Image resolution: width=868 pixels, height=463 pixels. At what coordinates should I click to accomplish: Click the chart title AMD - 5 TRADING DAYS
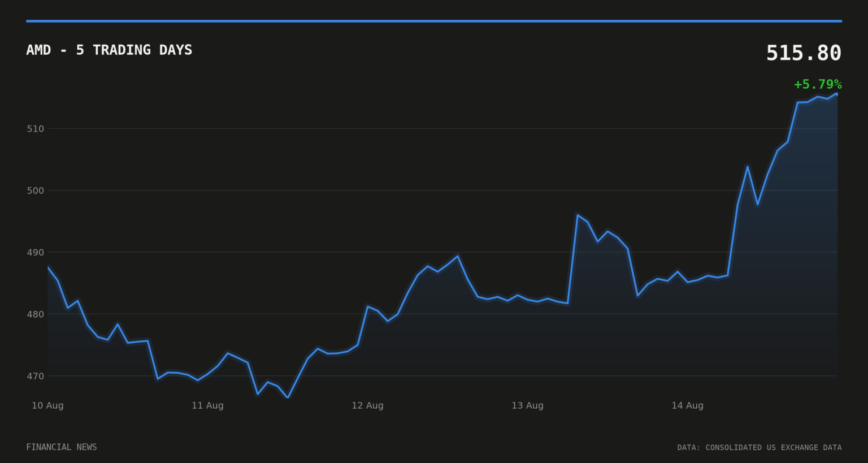click(x=109, y=50)
